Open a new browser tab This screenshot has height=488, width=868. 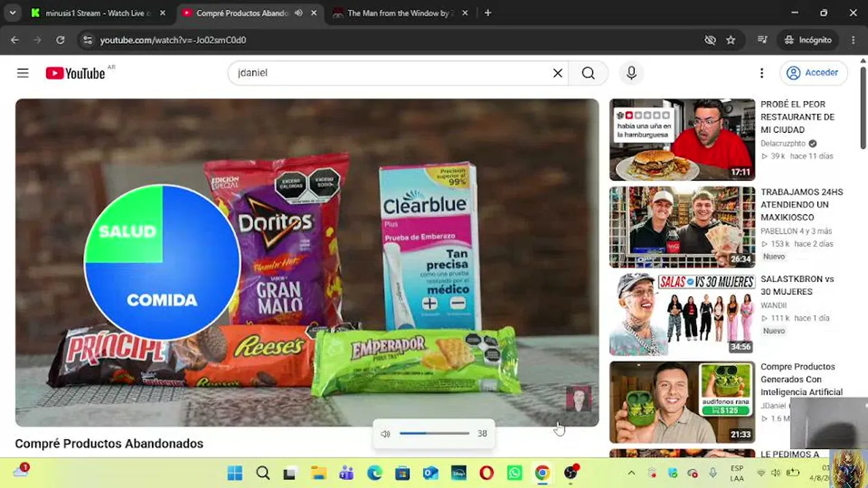click(488, 13)
